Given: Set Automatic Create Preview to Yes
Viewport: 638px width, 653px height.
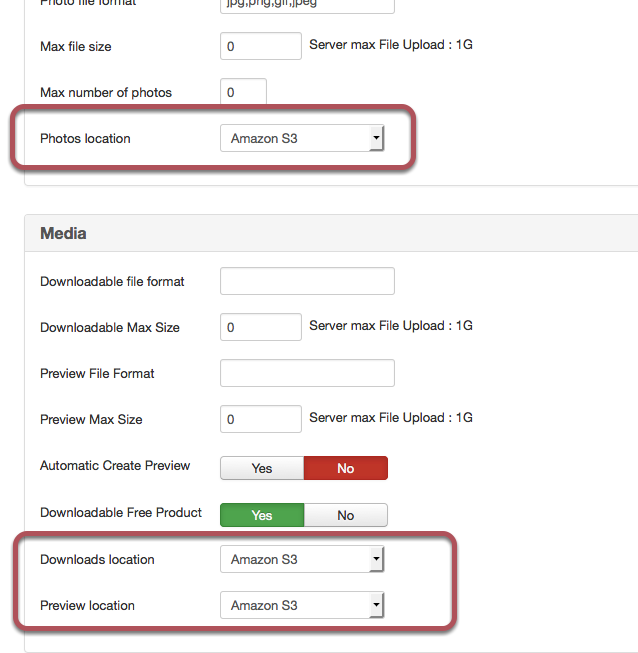Looking at the screenshot, I should [x=262, y=468].
